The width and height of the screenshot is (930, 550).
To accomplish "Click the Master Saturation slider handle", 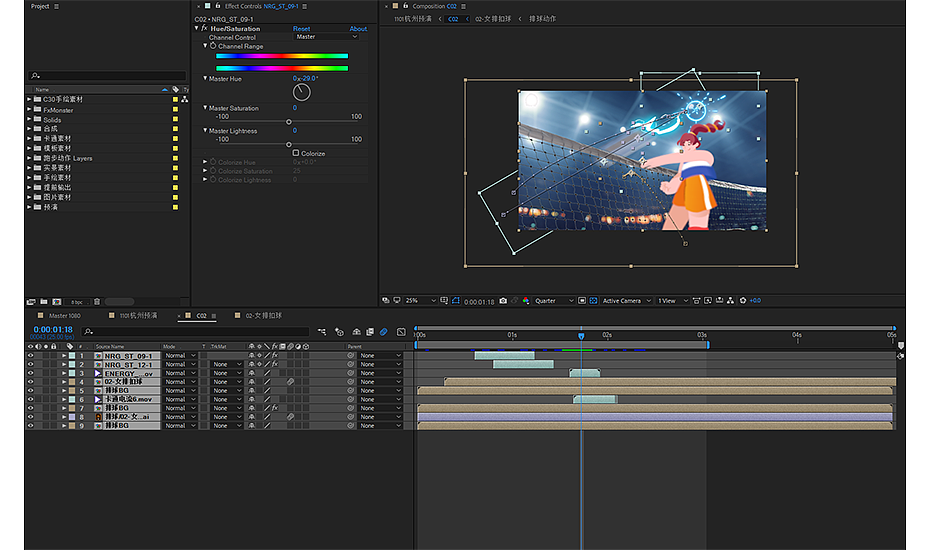I will tap(289, 122).
